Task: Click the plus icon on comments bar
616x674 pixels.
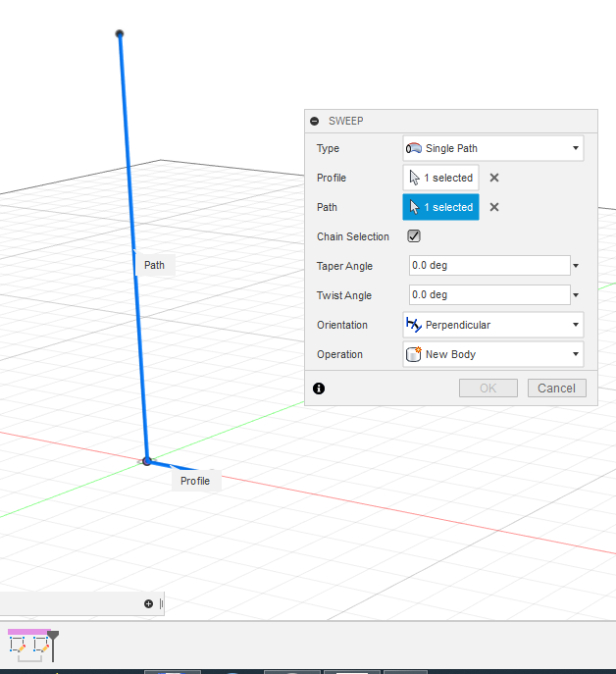Action: point(148,604)
